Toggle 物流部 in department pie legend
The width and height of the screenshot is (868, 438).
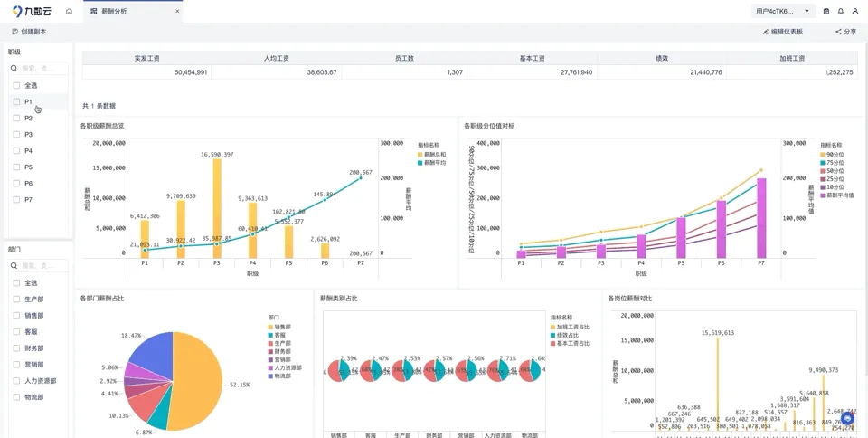click(280, 376)
